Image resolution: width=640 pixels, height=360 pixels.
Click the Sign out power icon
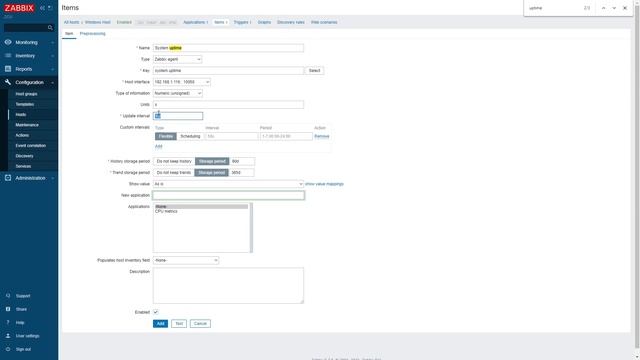click(x=8, y=349)
